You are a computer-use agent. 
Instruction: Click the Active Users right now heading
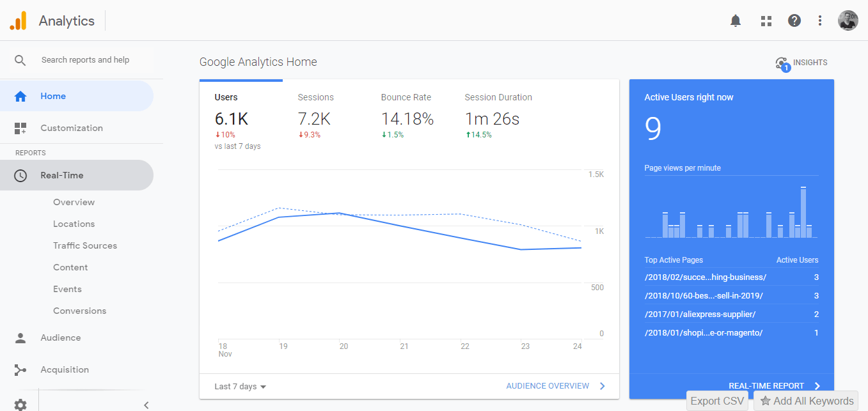[689, 97]
